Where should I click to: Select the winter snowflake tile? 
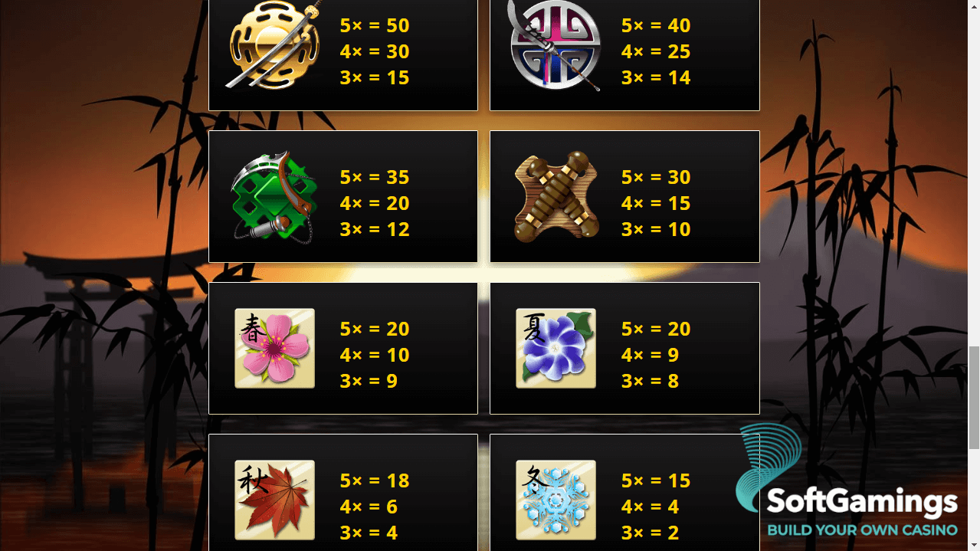(556, 500)
